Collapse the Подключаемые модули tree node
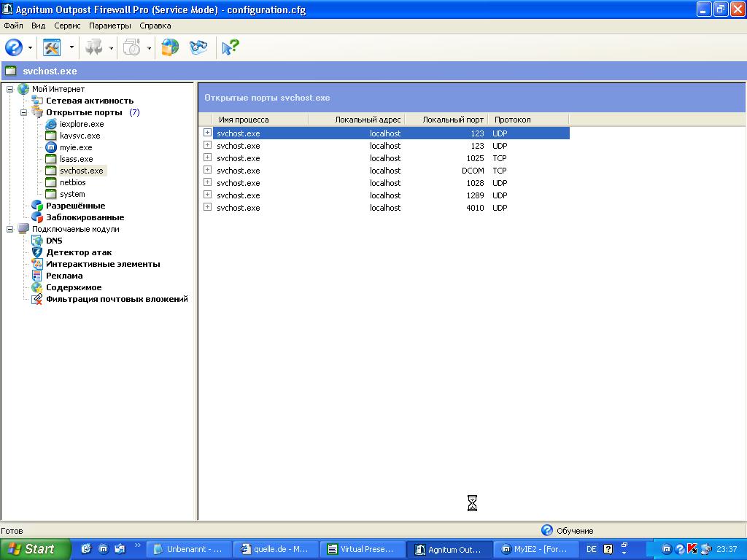Image resolution: width=747 pixels, height=560 pixels. (x=9, y=229)
